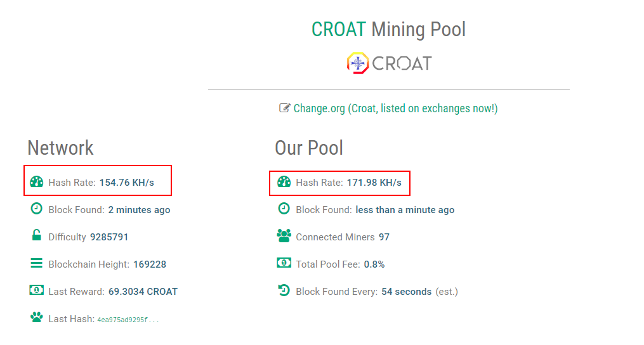This screenshot has width=644, height=345.
Task: Click the CROAT Mining Pool title
Action: click(388, 30)
